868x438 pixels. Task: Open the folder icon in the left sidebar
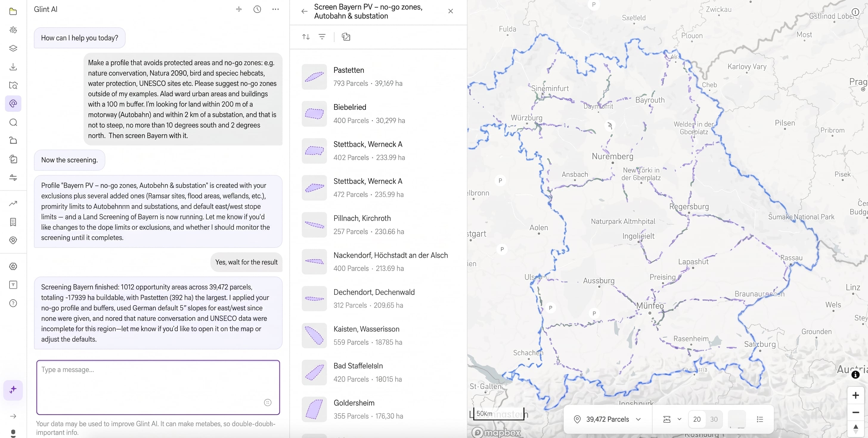pos(13,11)
